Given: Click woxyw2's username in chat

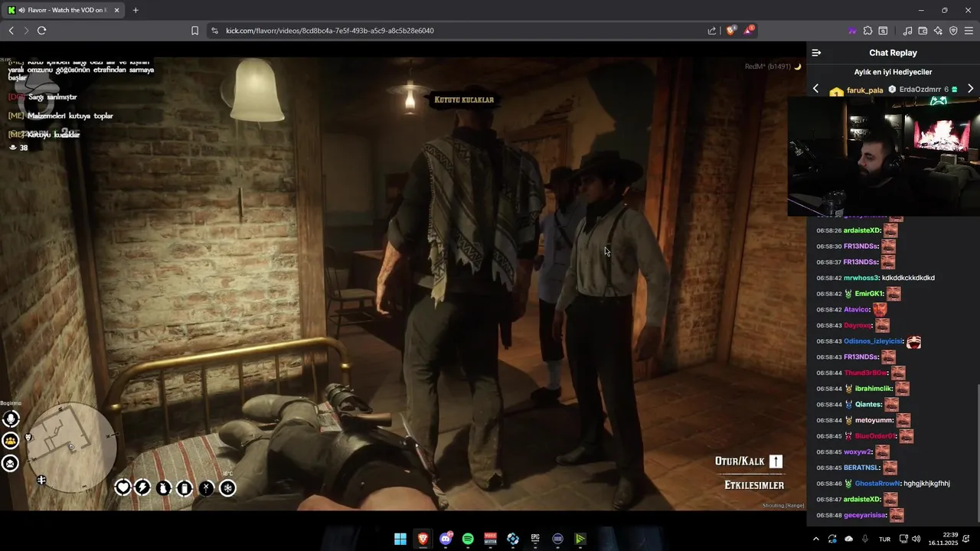Looking at the screenshot, I should click(857, 452).
